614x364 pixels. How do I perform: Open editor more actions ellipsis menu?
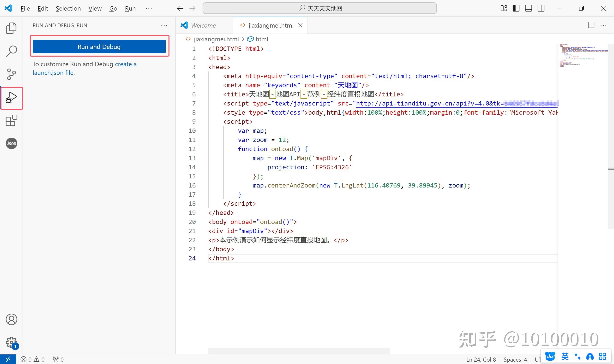click(x=603, y=25)
